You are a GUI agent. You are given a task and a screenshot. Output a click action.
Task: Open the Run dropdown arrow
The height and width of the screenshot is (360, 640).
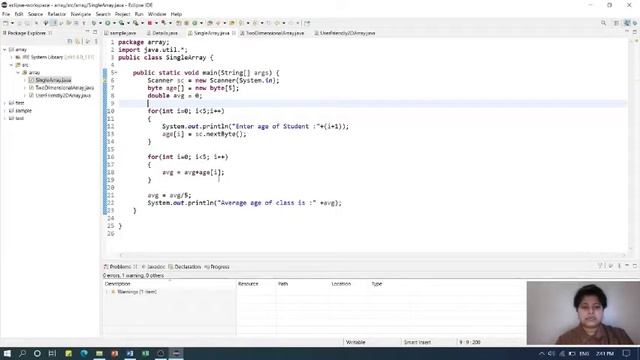pyautogui.click(x=114, y=23)
